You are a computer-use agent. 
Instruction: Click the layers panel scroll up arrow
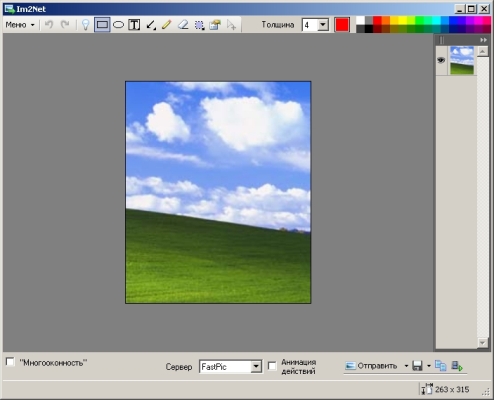482,51
